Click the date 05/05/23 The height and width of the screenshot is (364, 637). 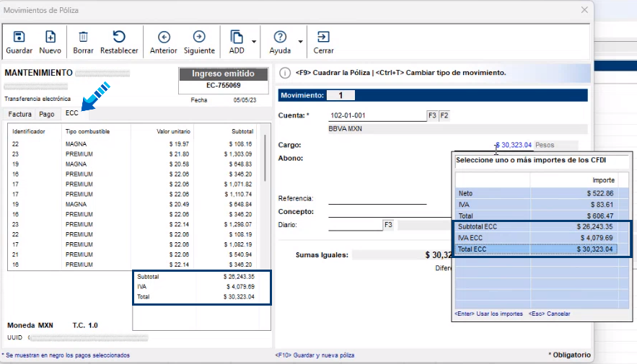245,99
